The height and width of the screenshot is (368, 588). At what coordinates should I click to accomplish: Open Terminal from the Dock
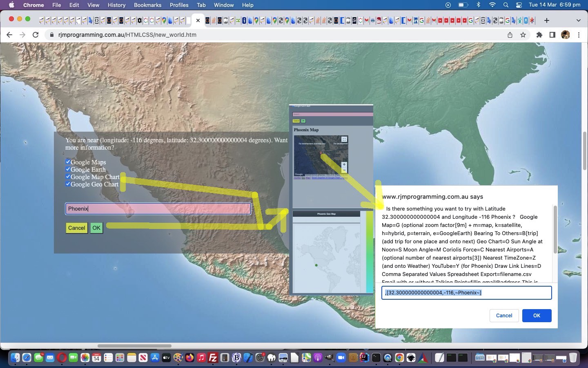coord(376,358)
